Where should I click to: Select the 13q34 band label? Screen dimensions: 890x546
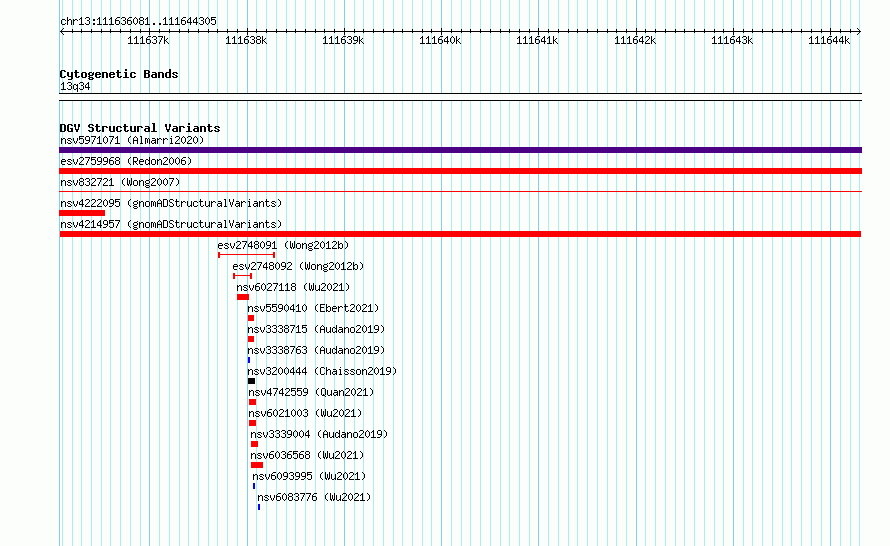[x=75, y=86]
